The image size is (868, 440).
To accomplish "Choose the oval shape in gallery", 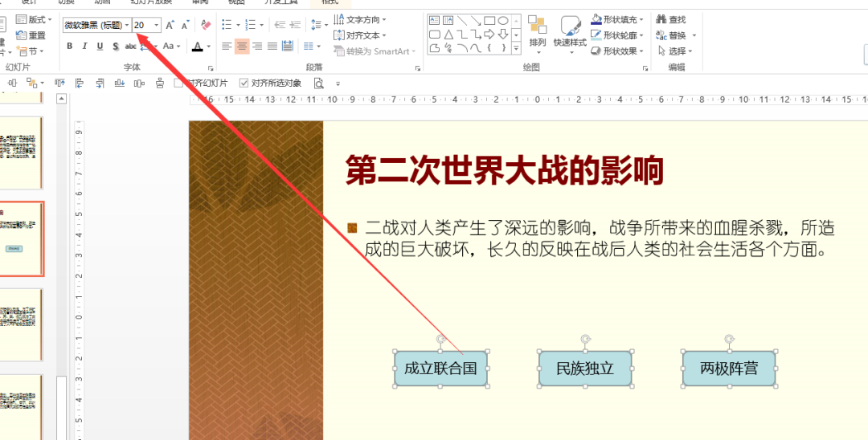I will [503, 20].
